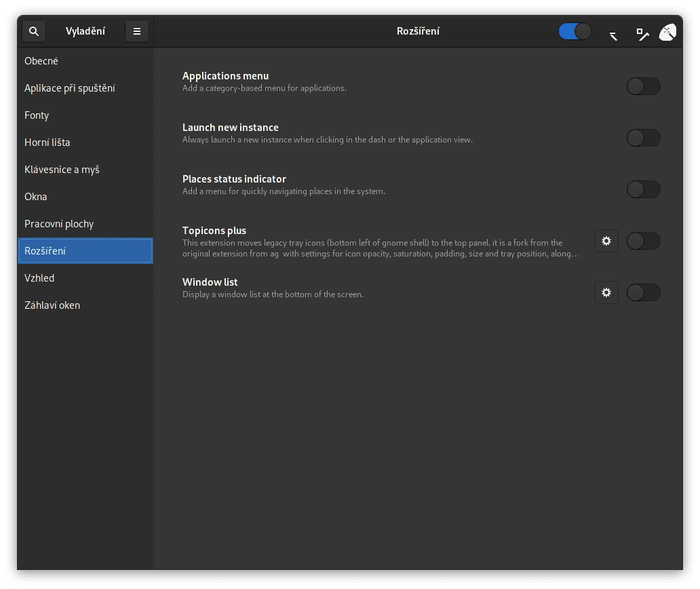
Task: Go to Vzhled appearance section
Action: [39, 278]
